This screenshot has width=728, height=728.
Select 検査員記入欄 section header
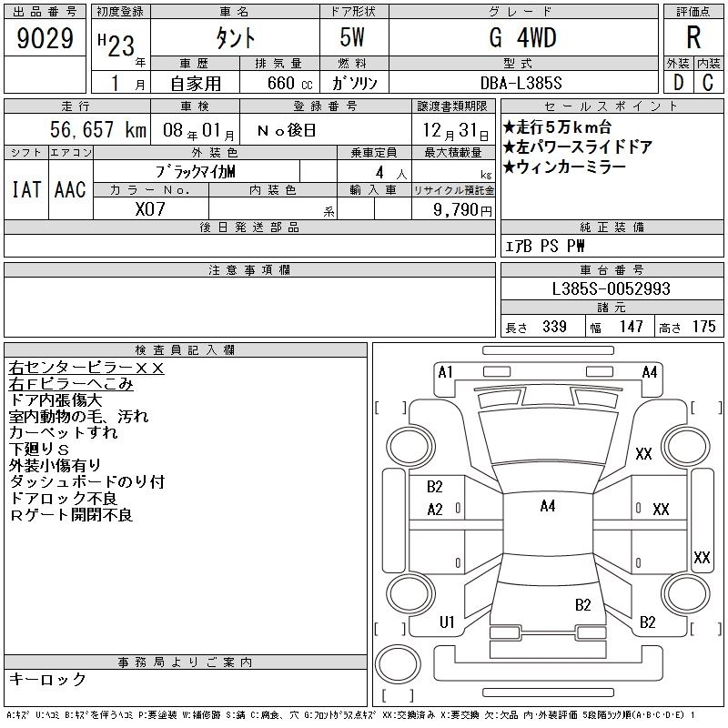tap(186, 349)
